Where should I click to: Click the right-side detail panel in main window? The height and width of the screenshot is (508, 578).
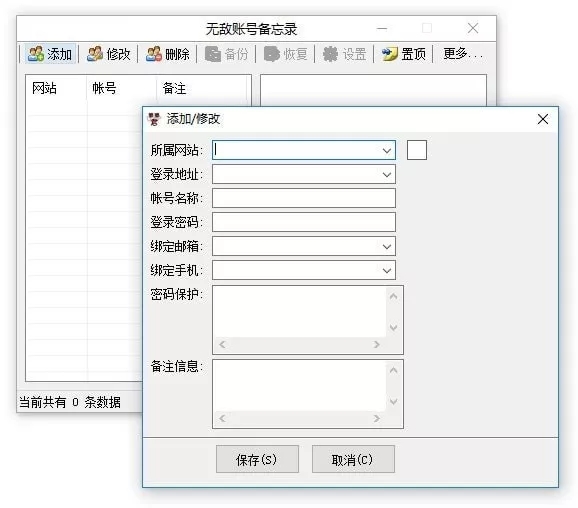coord(373,90)
